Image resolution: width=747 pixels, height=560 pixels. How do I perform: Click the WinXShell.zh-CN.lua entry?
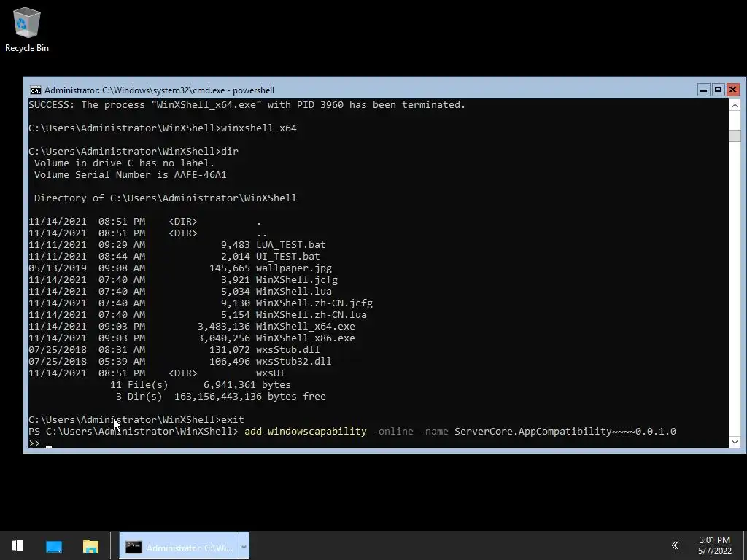pos(311,315)
